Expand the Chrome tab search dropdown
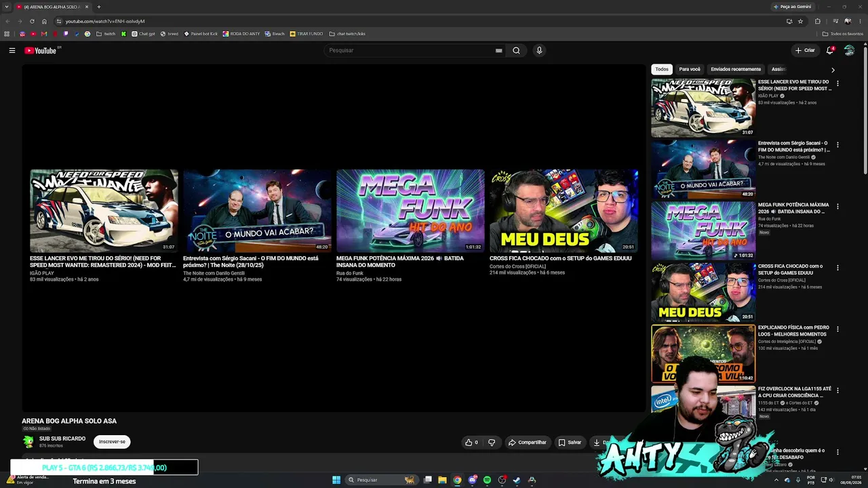 [x=6, y=7]
